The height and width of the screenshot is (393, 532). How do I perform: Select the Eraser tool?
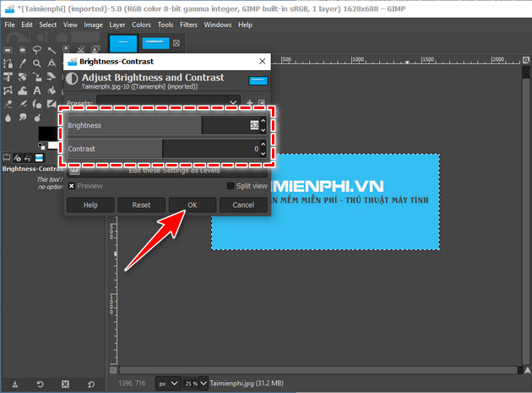coord(8,104)
